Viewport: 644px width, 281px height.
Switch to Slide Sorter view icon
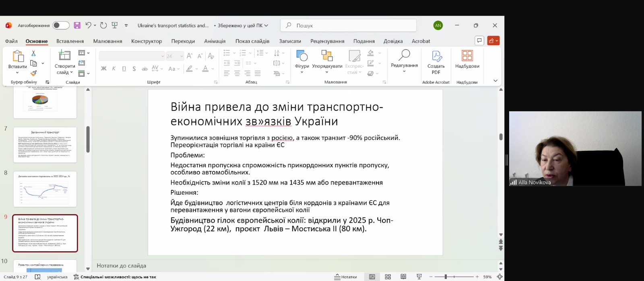[x=388, y=277]
